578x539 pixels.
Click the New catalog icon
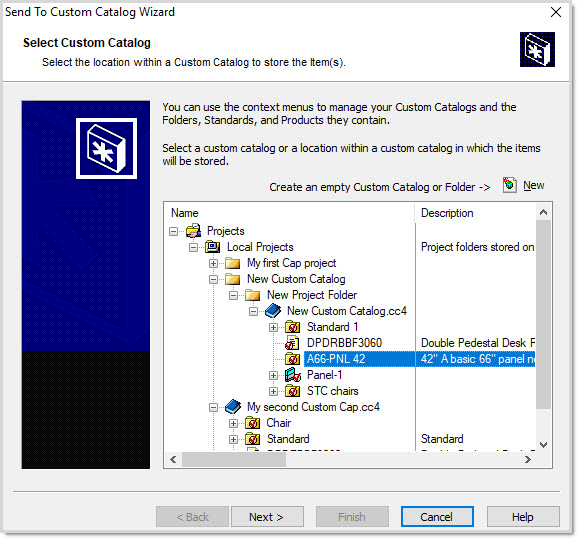[509, 185]
